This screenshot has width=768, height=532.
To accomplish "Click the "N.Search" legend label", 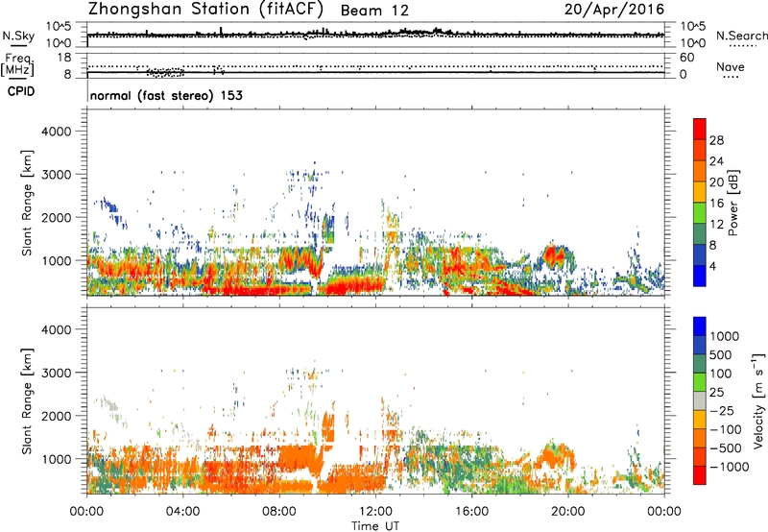I will click(x=741, y=36).
